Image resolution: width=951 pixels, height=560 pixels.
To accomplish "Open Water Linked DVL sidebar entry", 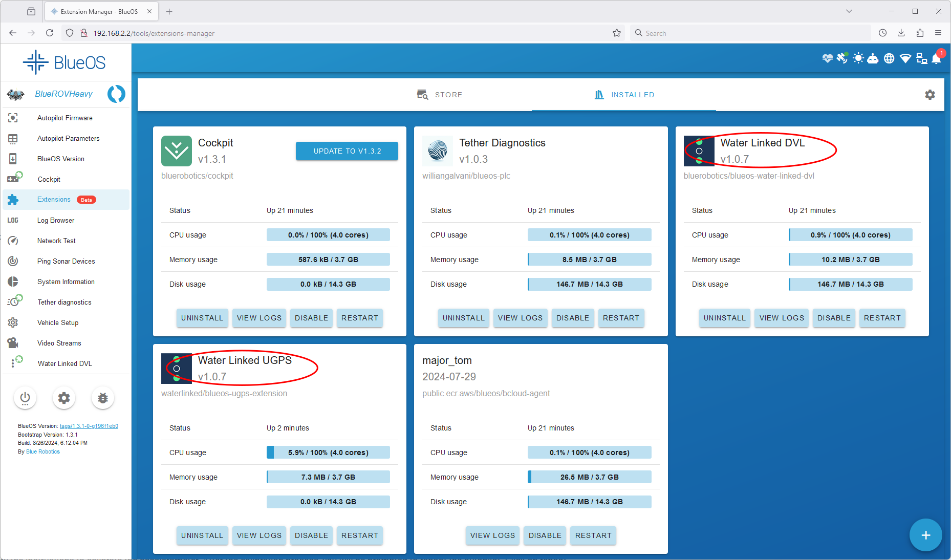I will (66, 363).
